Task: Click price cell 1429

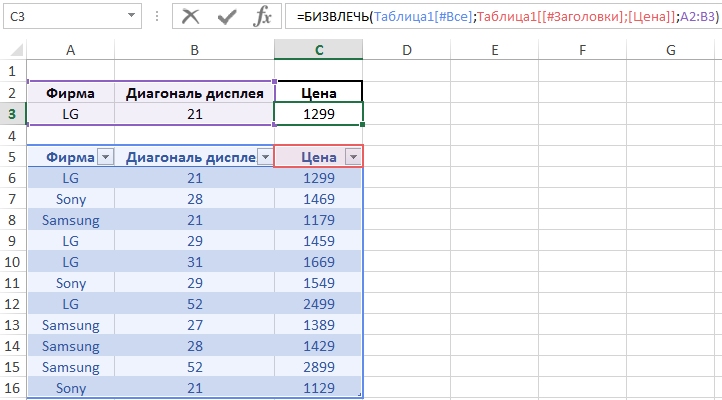Action: (x=319, y=346)
